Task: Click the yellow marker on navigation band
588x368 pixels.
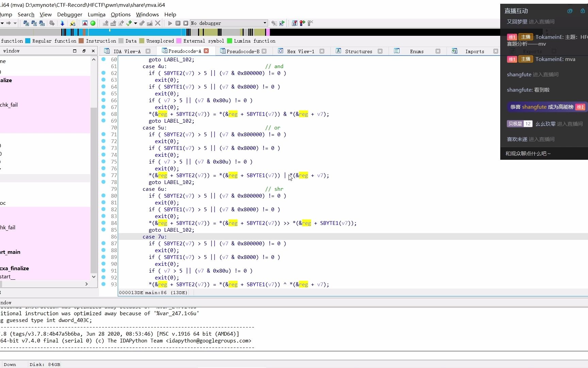Action: tap(110, 30)
